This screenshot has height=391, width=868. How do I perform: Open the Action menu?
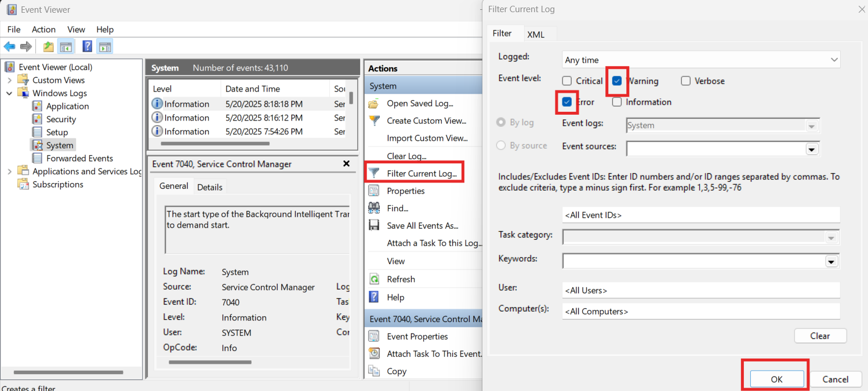43,29
